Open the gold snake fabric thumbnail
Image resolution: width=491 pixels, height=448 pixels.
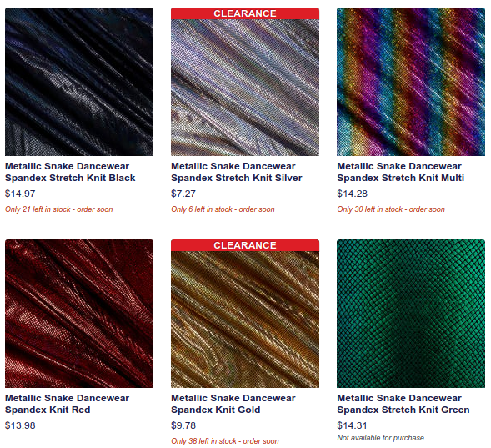(245, 314)
